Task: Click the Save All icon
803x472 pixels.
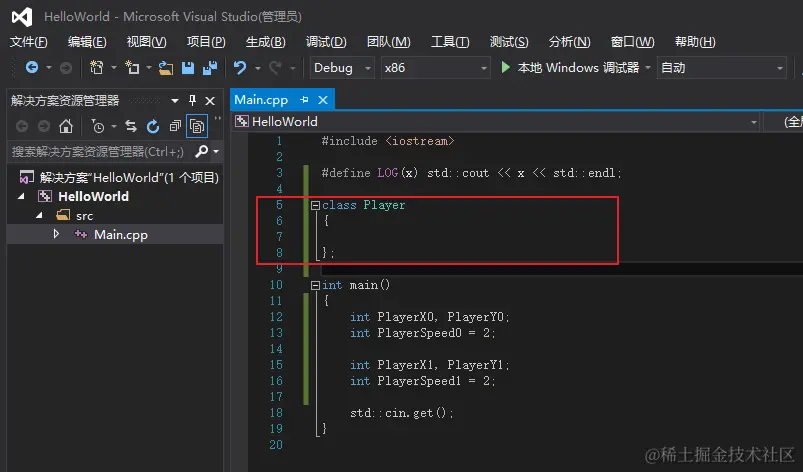Action: point(210,68)
